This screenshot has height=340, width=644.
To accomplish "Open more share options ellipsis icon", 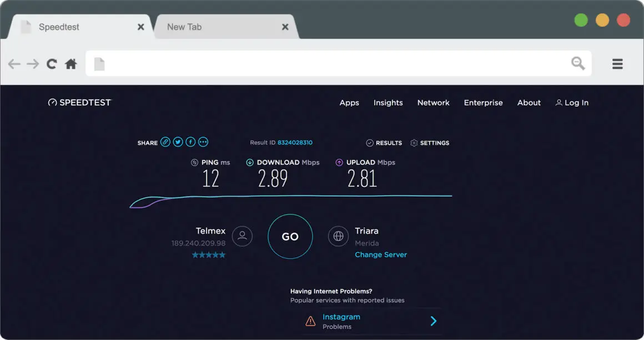I will pos(203,142).
